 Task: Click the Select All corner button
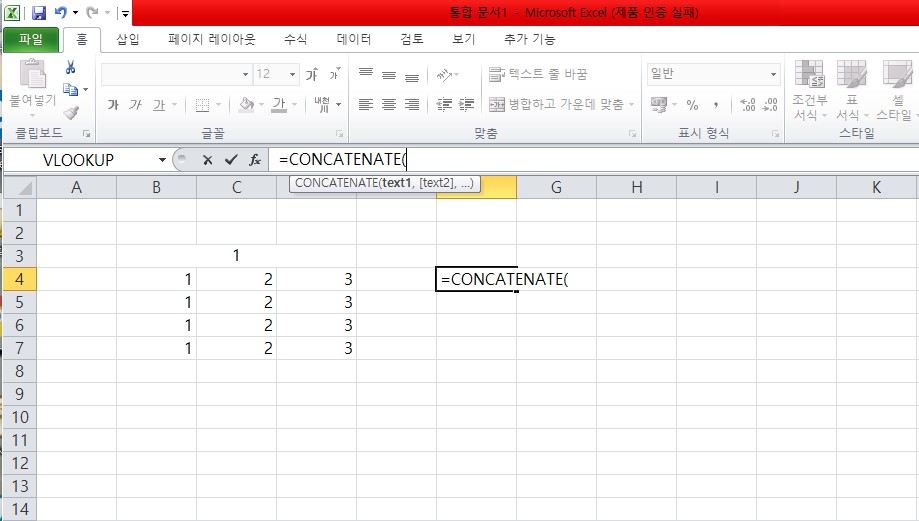(20, 188)
